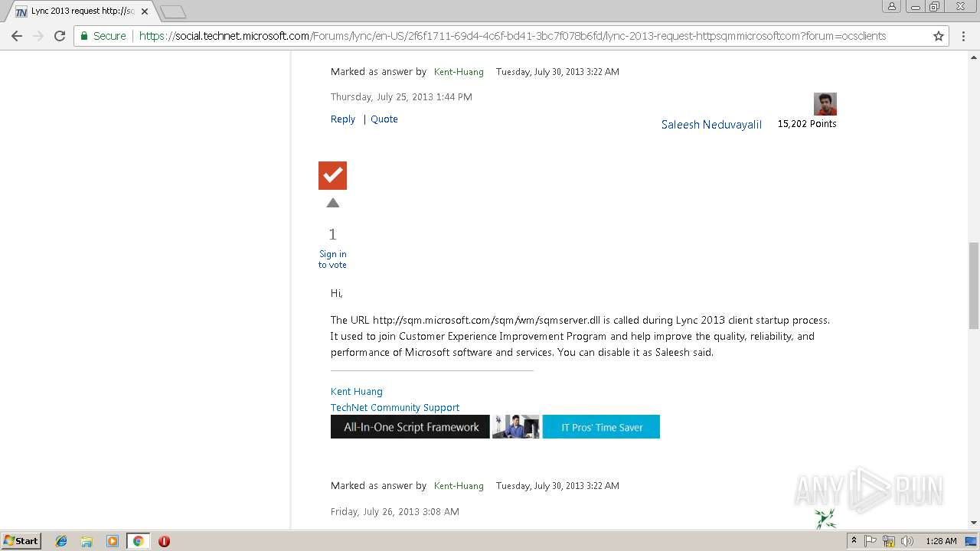Launch Internet Explorer from taskbar
The height and width of the screenshot is (551, 980).
click(61, 541)
